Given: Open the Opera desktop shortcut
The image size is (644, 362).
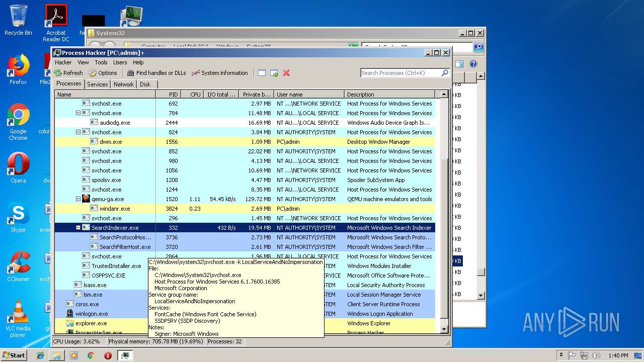Looking at the screenshot, I should [18, 168].
